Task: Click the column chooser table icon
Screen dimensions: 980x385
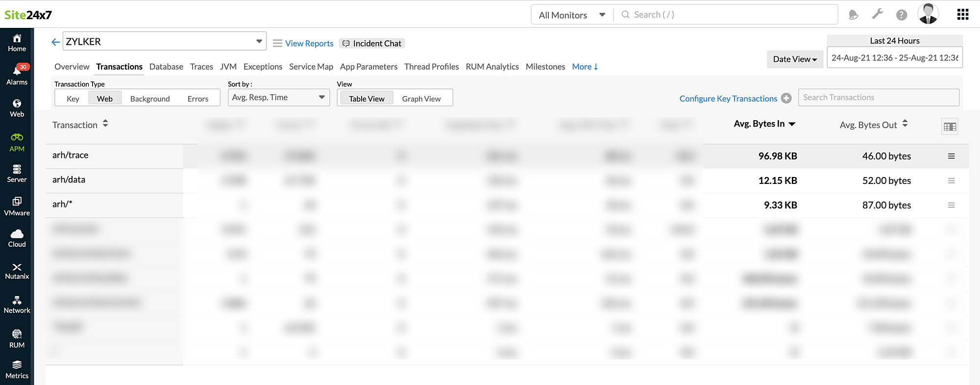Action: click(x=950, y=127)
